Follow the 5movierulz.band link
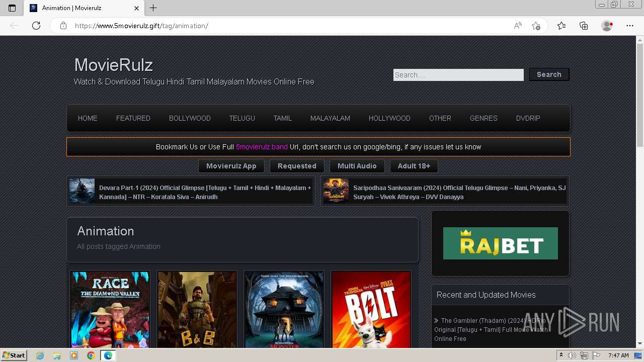 coord(262,147)
